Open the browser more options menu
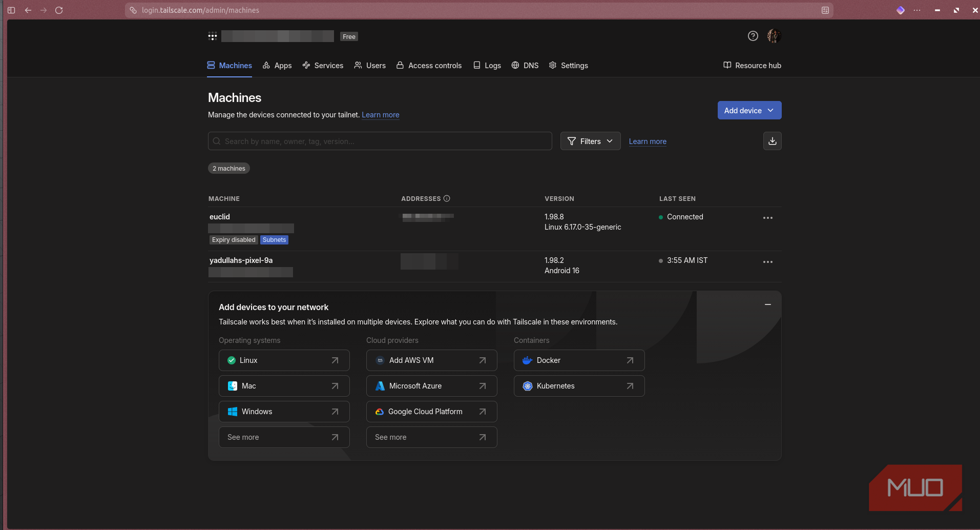980x530 pixels. (917, 10)
